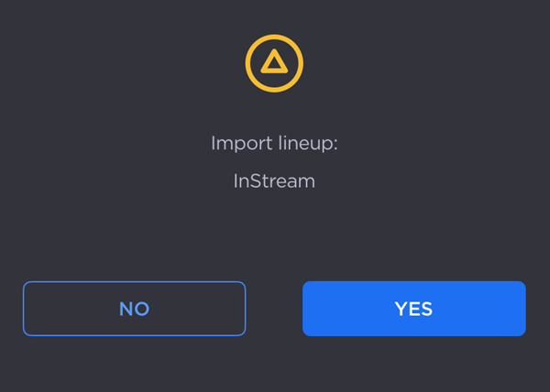Decline the lineup import with NO
Image resolution: width=550 pixels, height=392 pixels.
[134, 309]
